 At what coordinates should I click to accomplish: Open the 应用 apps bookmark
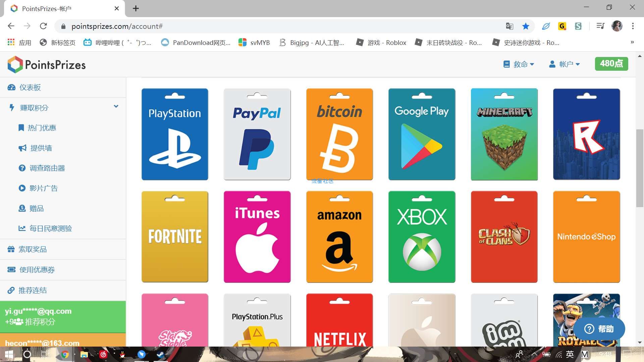[19, 43]
